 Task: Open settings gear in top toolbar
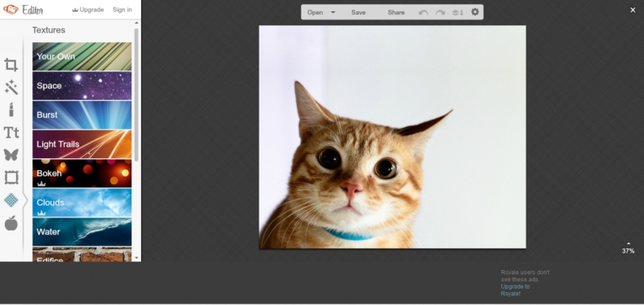click(x=474, y=12)
